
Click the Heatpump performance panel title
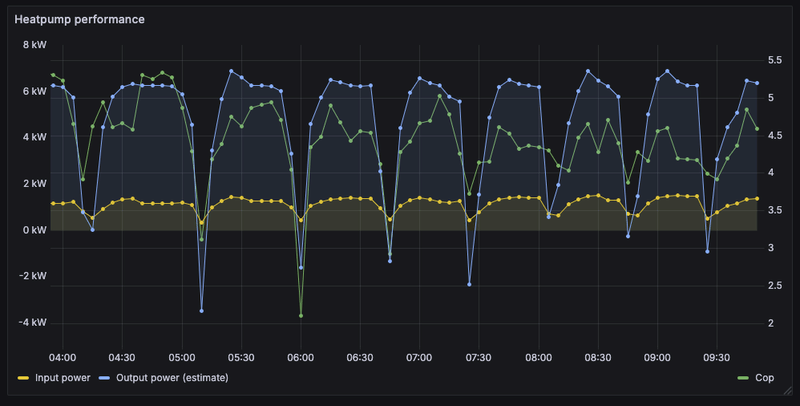click(79, 19)
